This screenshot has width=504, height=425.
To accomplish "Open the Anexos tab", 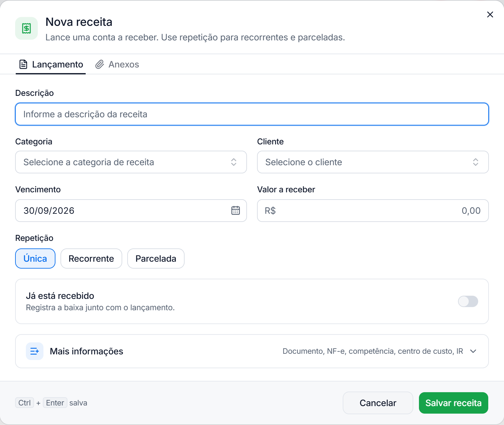I will click(x=117, y=64).
